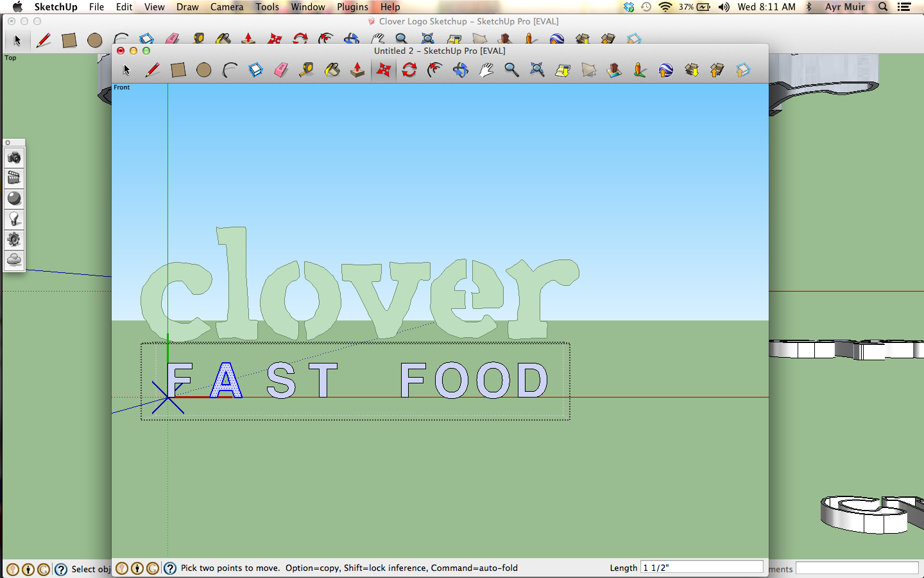The image size is (924, 578).
Task: Click the Google sign-in status icon in Untitled 2
Action: click(153, 568)
